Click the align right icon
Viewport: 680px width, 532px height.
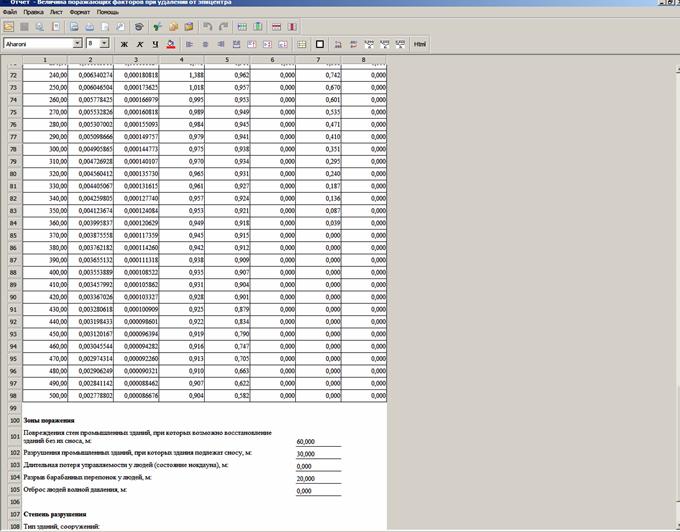[222, 44]
